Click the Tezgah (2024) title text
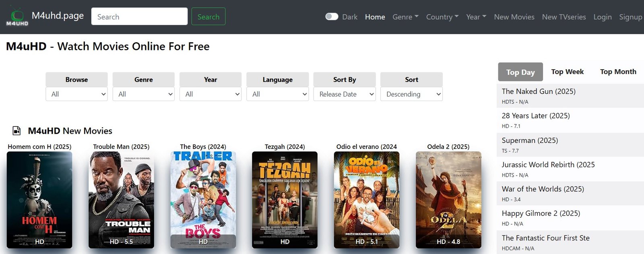The image size is (644, 254). pos(285,147)
